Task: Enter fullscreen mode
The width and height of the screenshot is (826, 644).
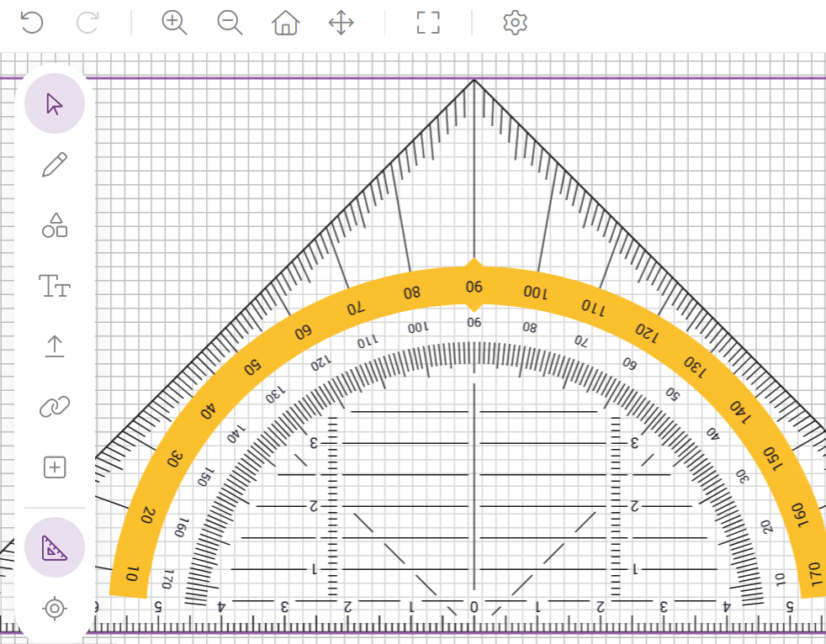Action: (x=428, y=23)
